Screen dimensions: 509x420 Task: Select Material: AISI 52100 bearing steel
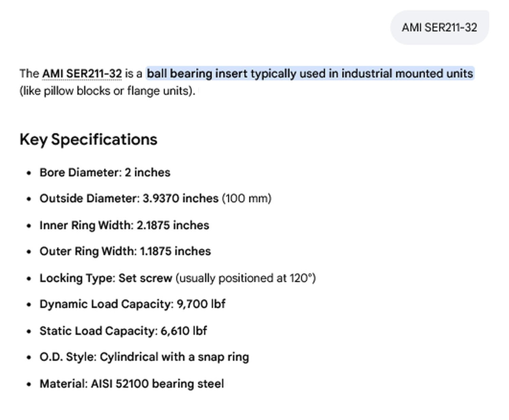[132, 384]
